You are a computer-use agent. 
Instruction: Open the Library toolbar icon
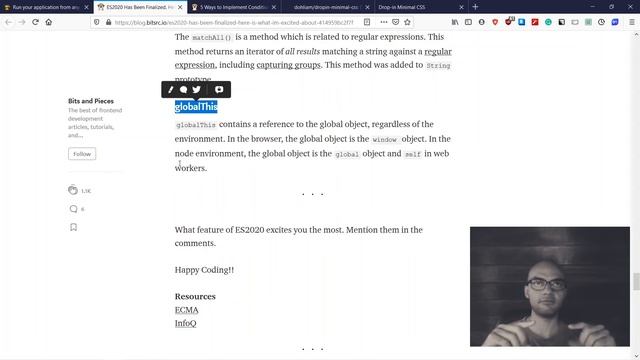click(x=455, y=22)
